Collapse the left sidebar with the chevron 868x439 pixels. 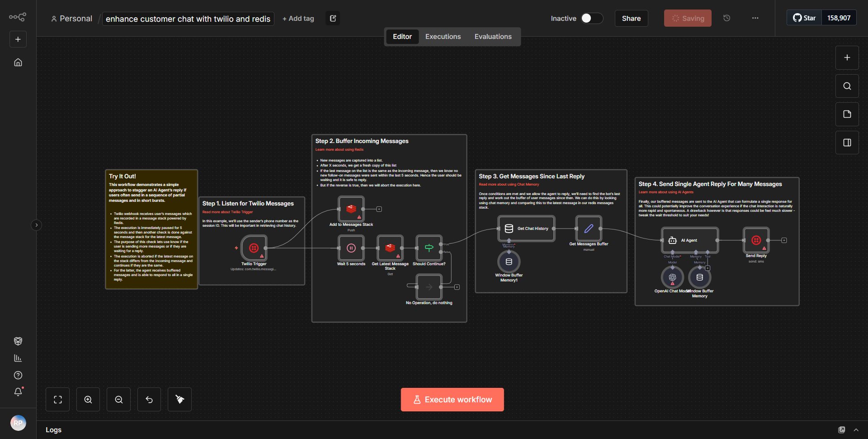point(36,224)
